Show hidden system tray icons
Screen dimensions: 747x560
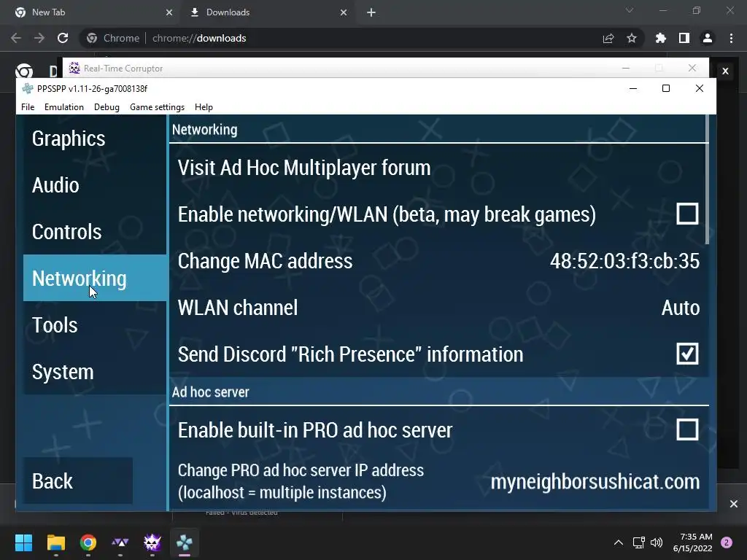click(619, 542)
